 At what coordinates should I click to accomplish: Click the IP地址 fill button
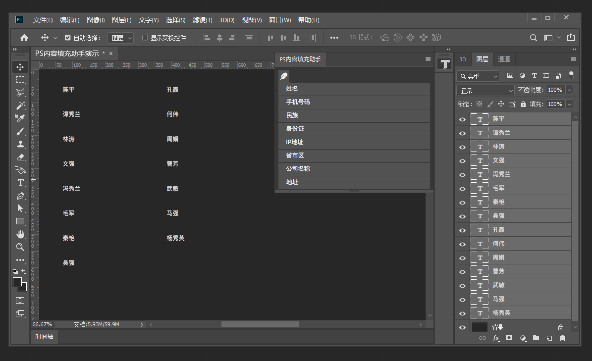pyautogui.click(x=354, y=142)
